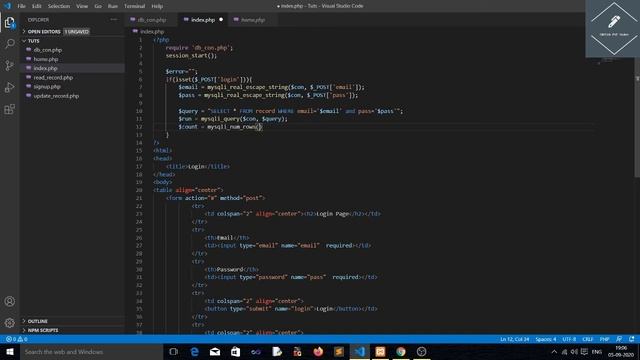The height and width of the screenshot is (360, 640).
Task: Open the notifications bell in status bar
Action: [x=631, y=339]
